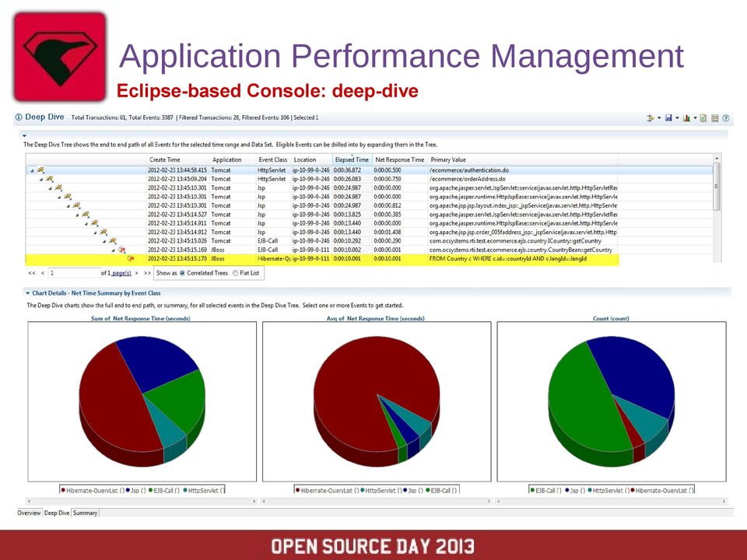Click Tomcat icon of 13:45:14.912 Jsp row
The height and width of the screenshot is (560, 747).
point(103,233)
